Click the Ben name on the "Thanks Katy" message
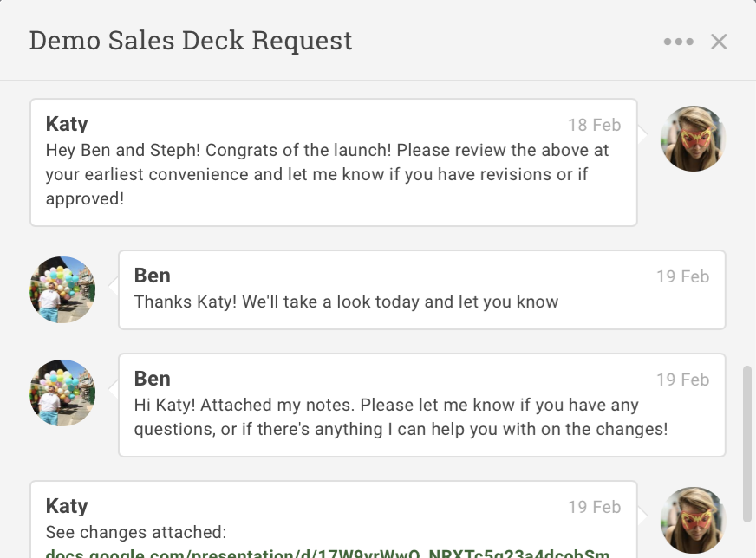Screen dimensions: 756x558 152,276
